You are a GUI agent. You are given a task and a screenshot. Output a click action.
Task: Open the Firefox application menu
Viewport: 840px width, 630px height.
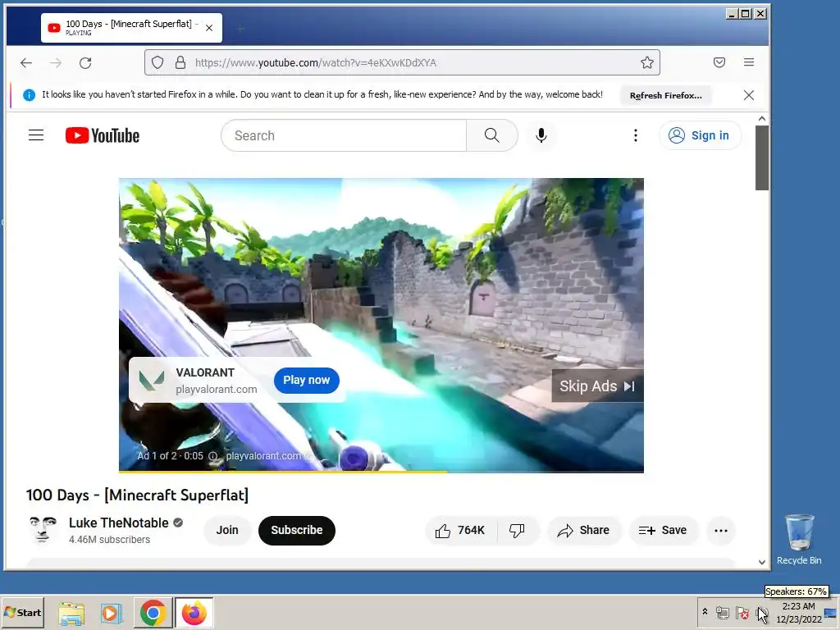(x=749, y=62)
